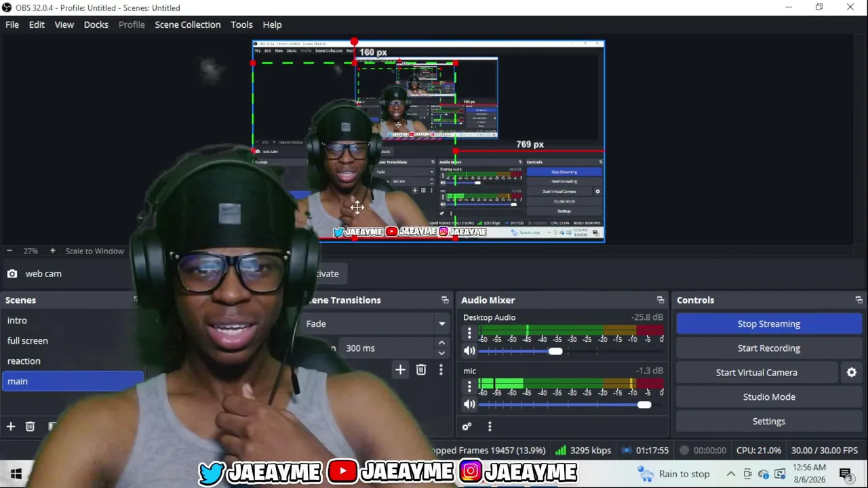This screenshot has width=868, height=488.
Task: Open the Fade transition dropdown
Action: coord(376,323)
